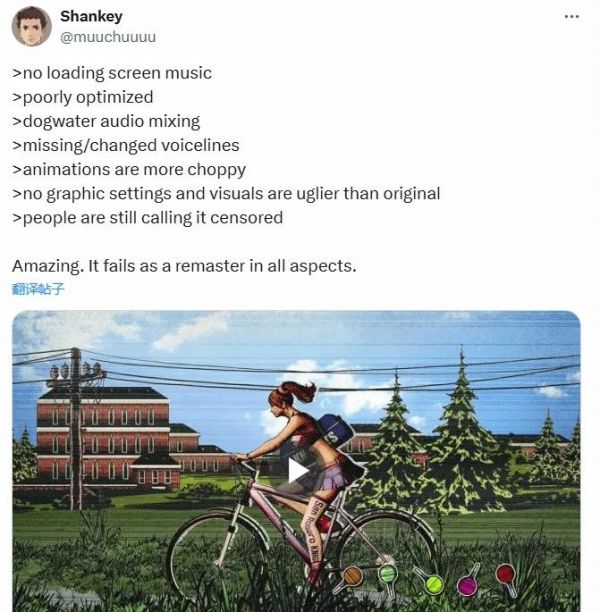Click the green striped lollipop icon
Screen dimensions: 600x612
(x=388, y=577)
